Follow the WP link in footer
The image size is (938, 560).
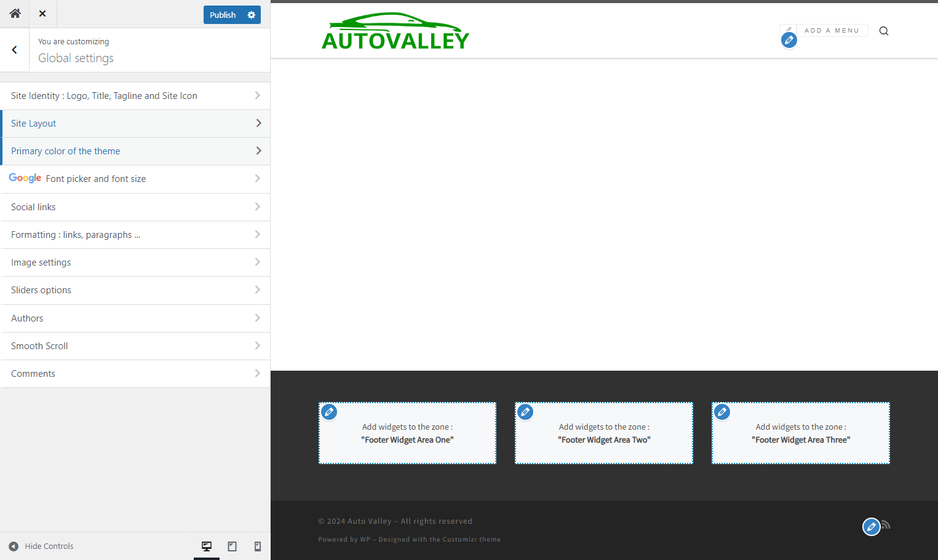tap(365, 540)
